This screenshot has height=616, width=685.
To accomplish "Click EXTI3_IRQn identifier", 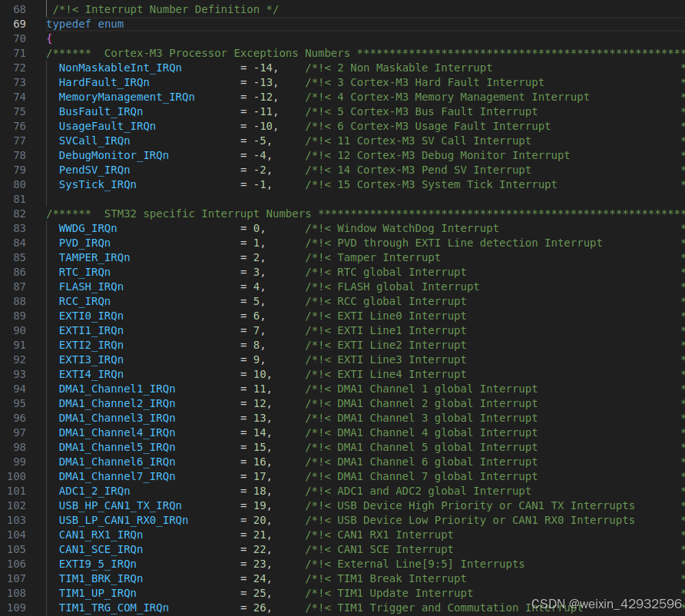I will click(91, 359).
